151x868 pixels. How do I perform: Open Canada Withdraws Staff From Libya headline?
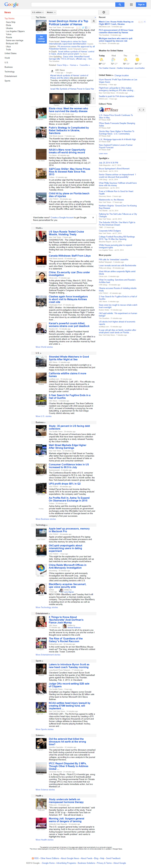pos(70,256)
